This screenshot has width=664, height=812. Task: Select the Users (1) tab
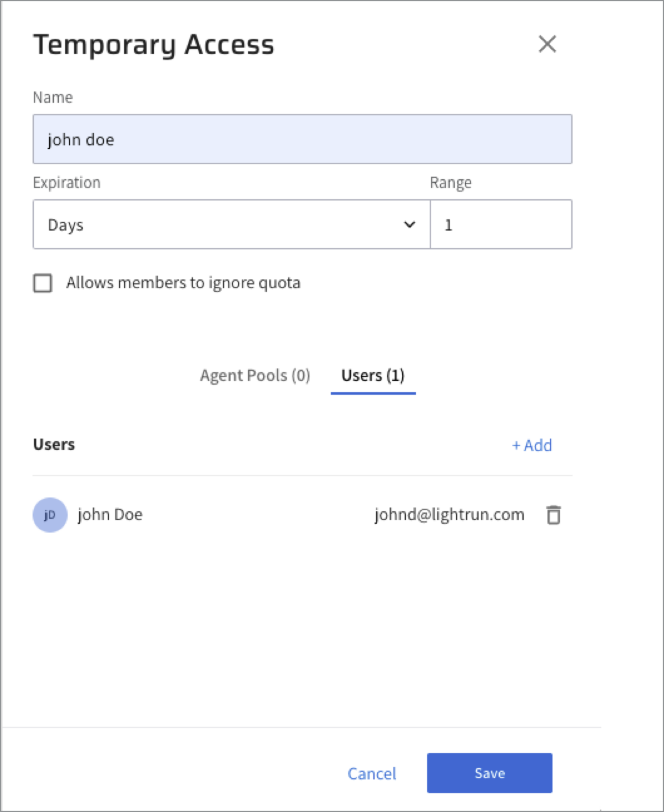(373, 375)
